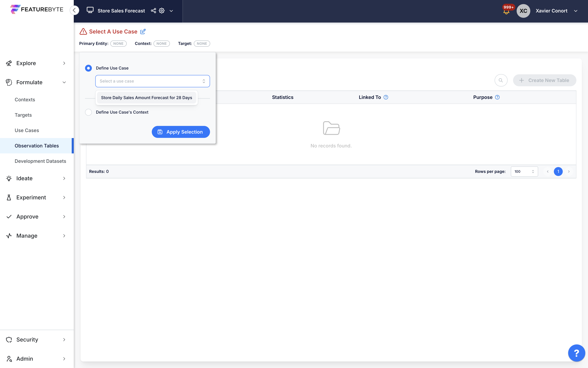Screen dimensions: 588x368
Task: Click the Apply Selection button
Action: click(181, 132)
